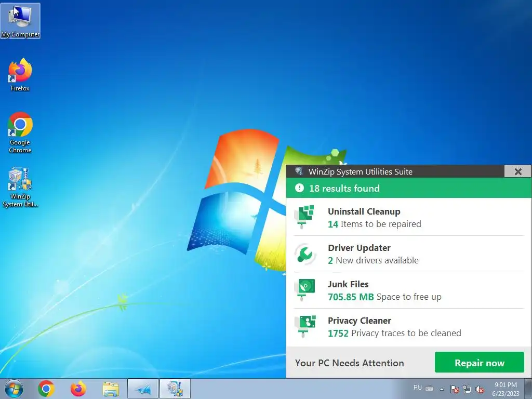Switch to the paper-plane app taskbar button
Image resolution: width=532 pixels, height=399 pixels.
pos(143,389)
